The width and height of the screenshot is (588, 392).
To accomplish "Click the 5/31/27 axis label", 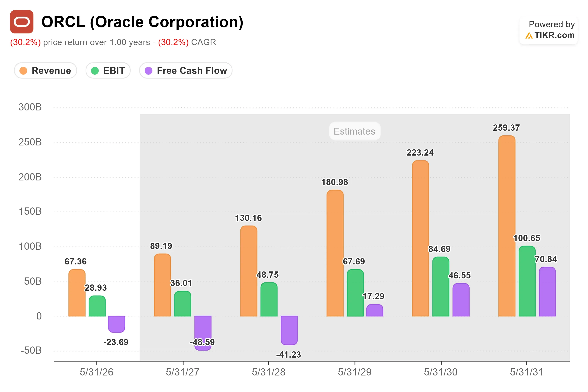I will [183, 372].
